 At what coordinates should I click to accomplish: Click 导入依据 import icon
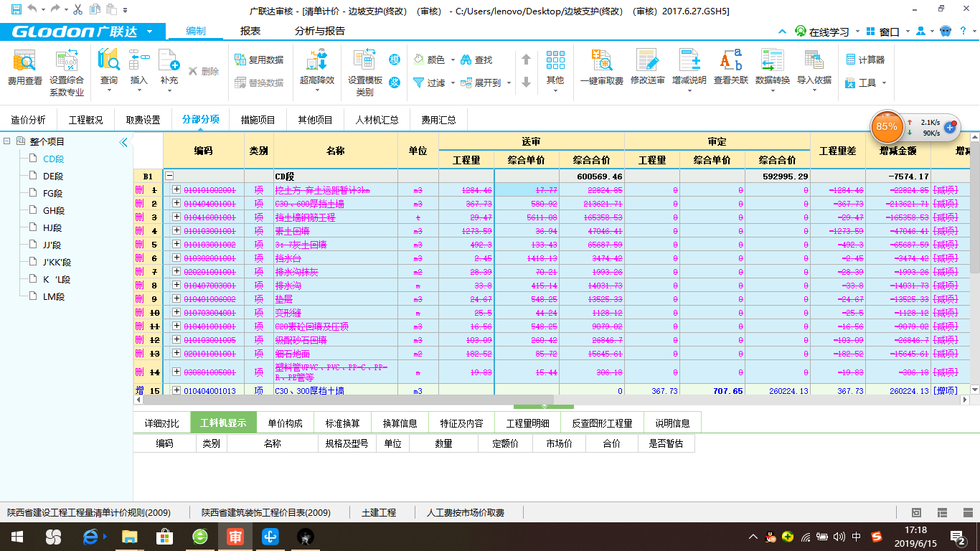coord(814,69)
